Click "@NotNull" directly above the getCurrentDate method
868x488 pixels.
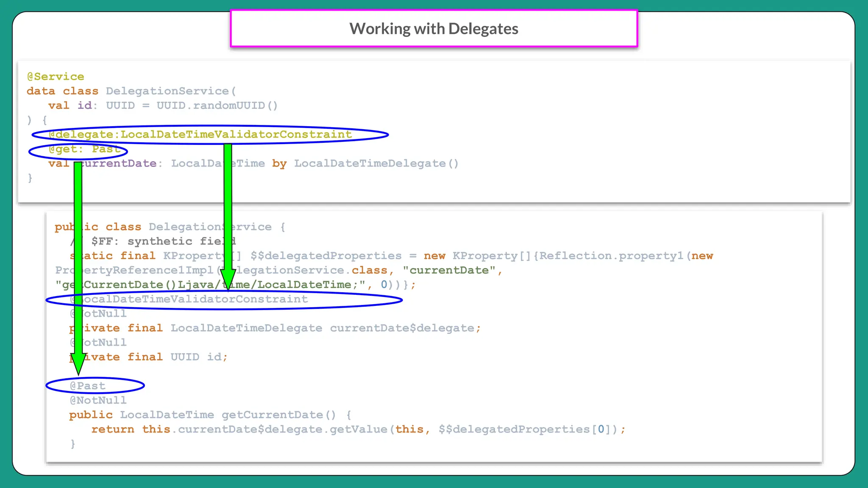(x=98, y=400)
